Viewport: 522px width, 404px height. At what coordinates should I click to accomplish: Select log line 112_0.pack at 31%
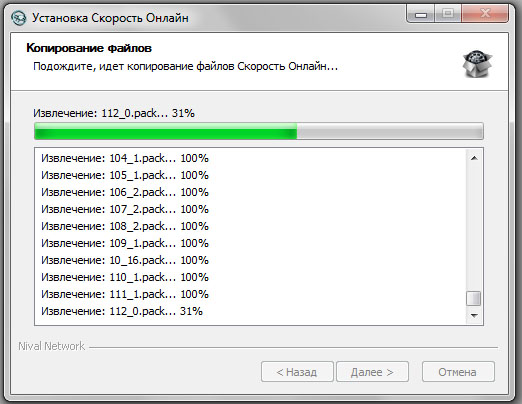tap(122, 311)
